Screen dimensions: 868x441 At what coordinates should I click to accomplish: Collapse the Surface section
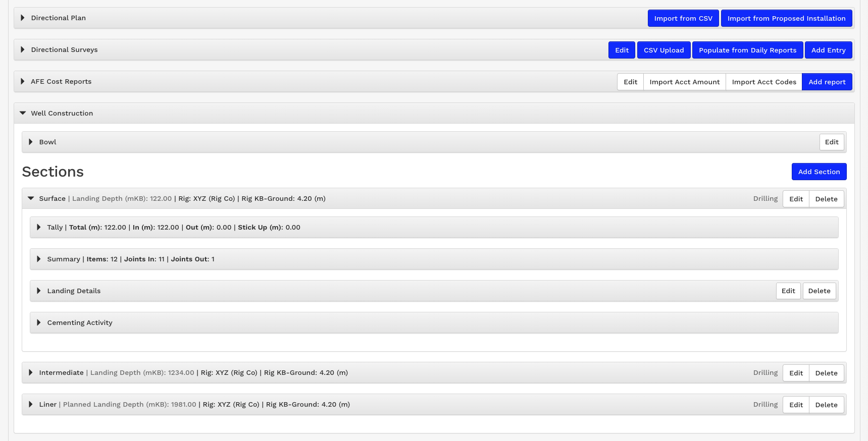(31, 199)
